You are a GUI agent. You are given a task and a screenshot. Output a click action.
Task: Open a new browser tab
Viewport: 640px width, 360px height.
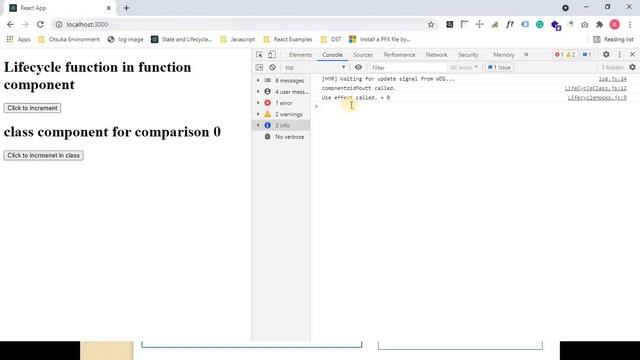pos(127,8)
